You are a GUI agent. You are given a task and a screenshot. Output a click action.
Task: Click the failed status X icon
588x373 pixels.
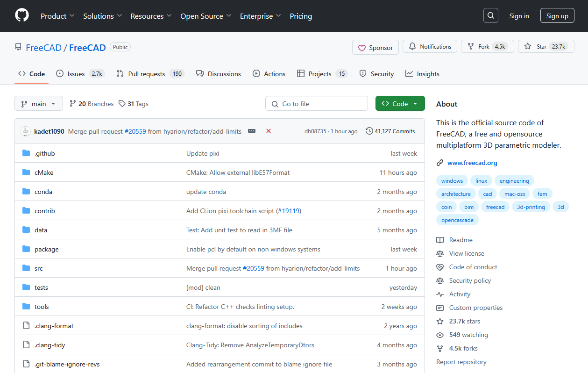269,131
